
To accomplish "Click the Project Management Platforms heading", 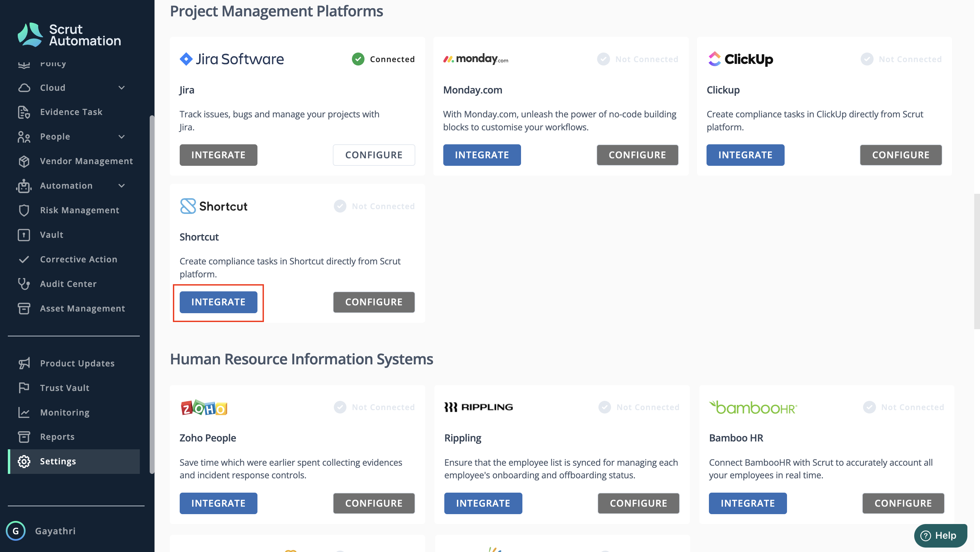I will tap(277, 11).
